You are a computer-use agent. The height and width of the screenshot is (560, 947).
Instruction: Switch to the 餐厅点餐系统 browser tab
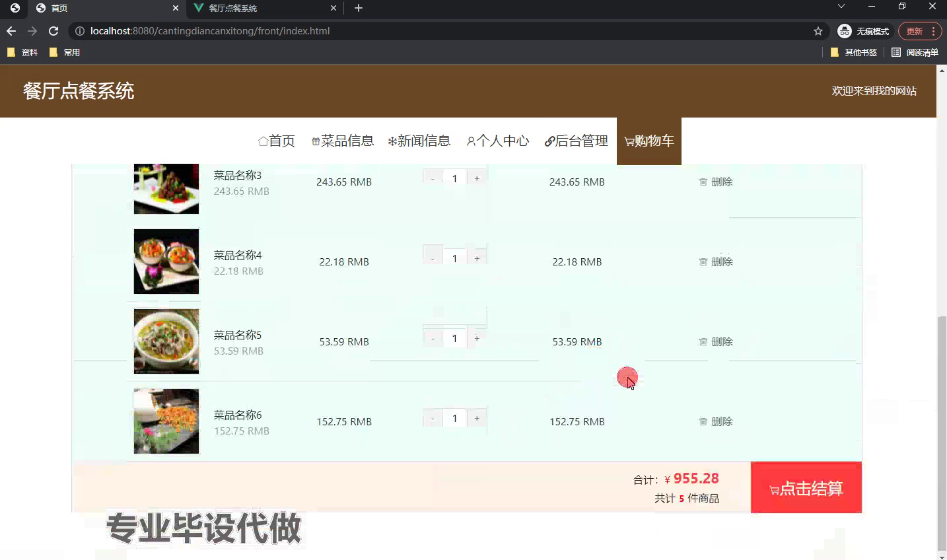[x=265, y=8]
